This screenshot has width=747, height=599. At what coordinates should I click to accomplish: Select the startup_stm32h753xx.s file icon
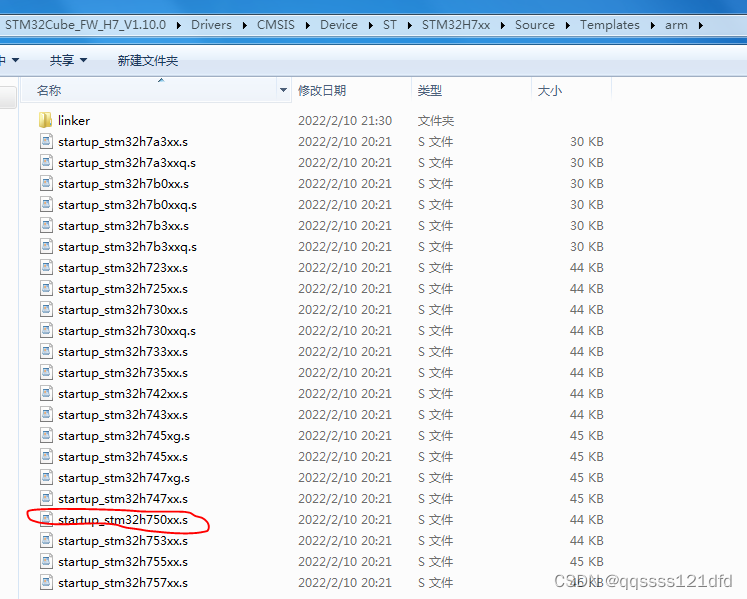click(x=46, y=540)
